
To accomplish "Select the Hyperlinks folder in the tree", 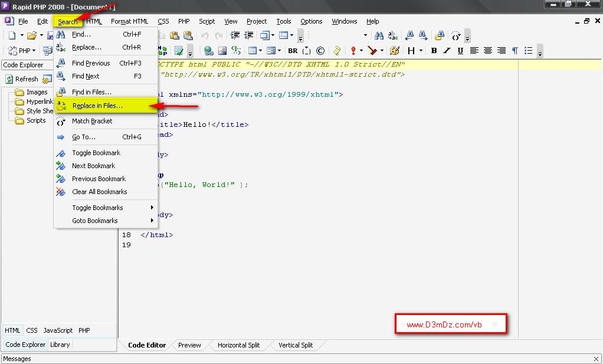I will pos(39,102).
